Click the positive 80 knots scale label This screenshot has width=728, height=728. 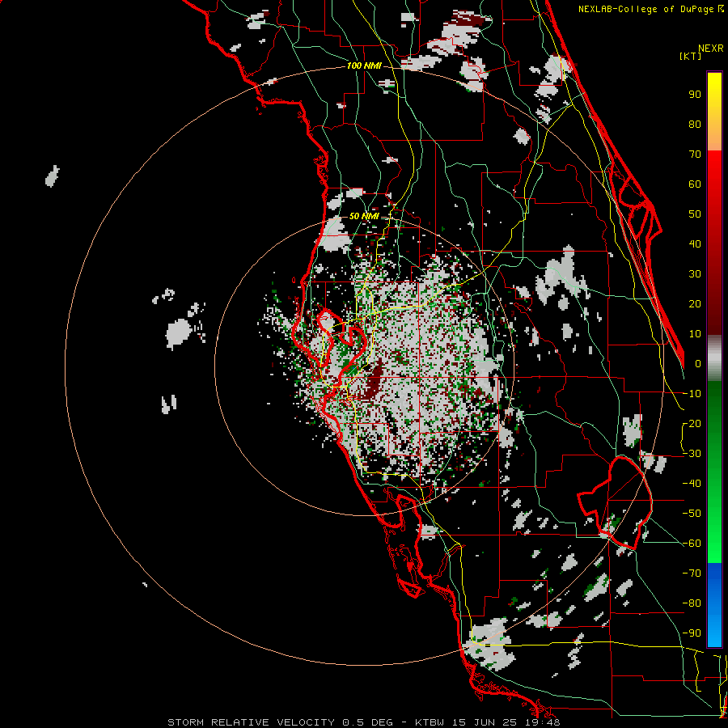tap(695, 125)
